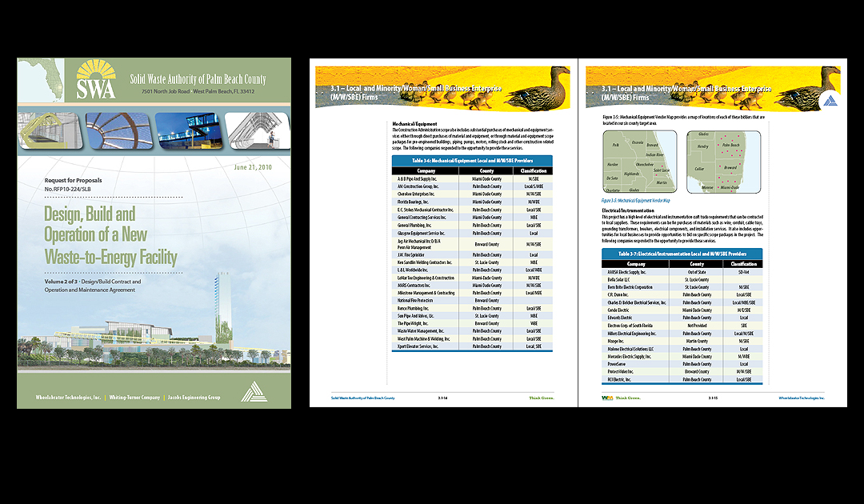Screen dimensions: 864x504
Task: Click the left page duck banner heading
Action: (416, 93)
